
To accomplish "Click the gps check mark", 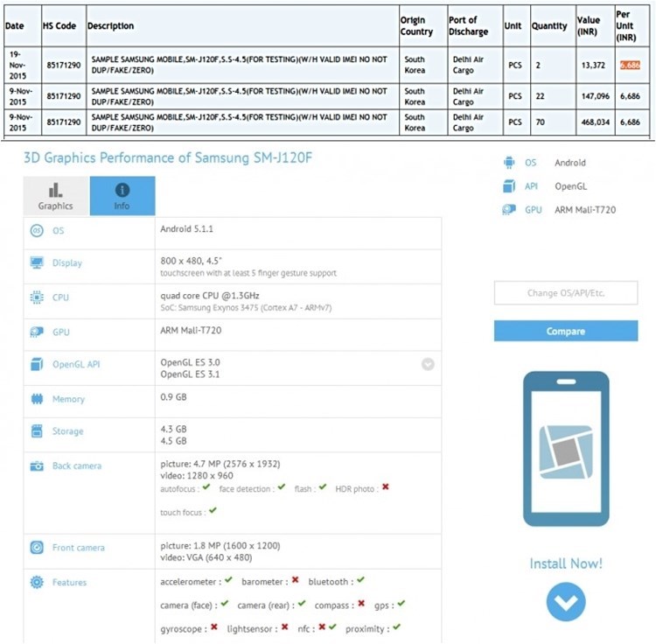I will [401, 604].
